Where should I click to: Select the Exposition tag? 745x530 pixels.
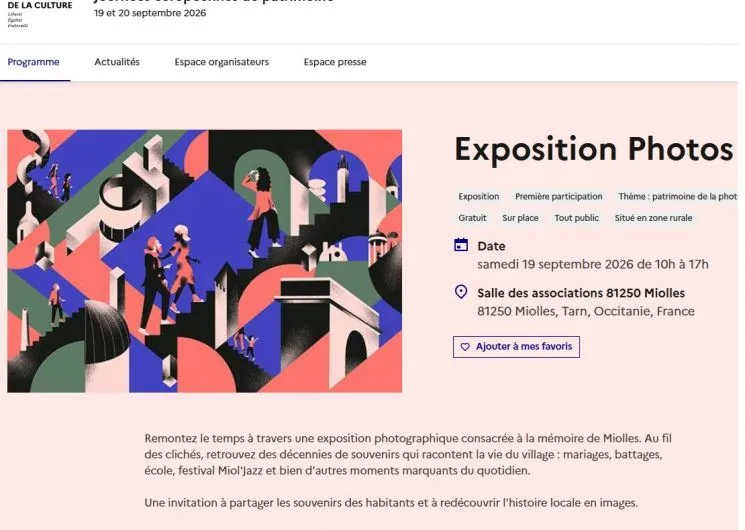[478, 196]
